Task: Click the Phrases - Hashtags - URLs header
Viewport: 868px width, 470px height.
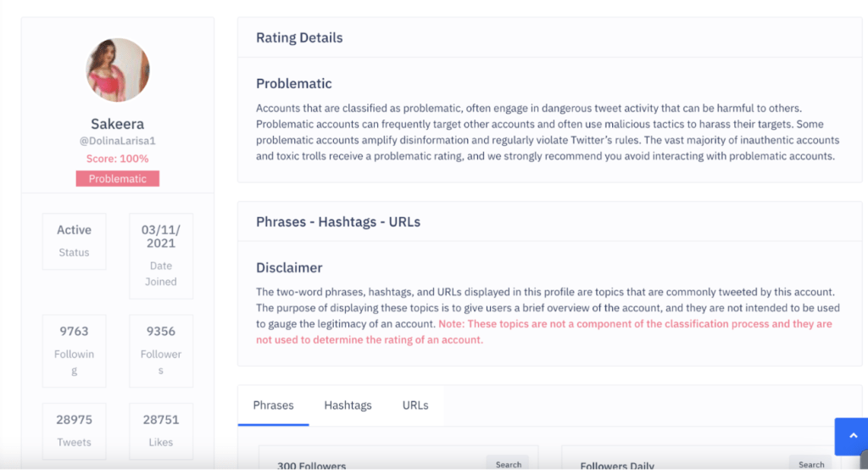Action: pyautogui.click(x=338, y=222)
